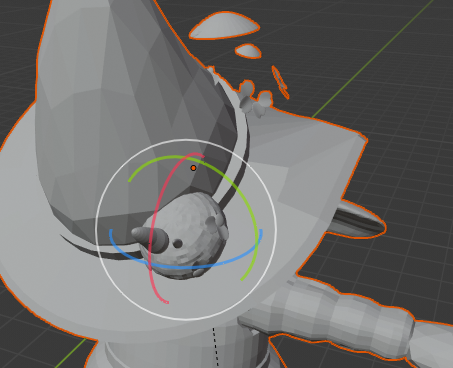Select the large floating dome piece at top
This screenshot has width=453, height=368.
pos(224,26)
